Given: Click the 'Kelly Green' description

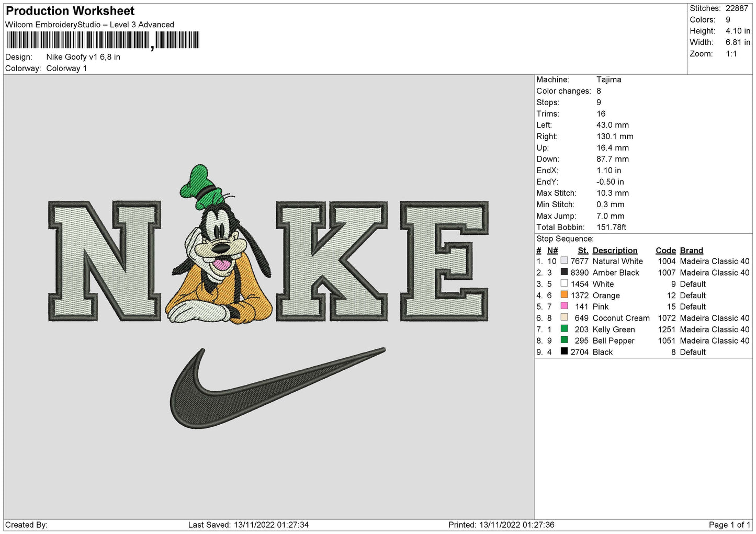Looking at the screenshot, I should pos(614,330).
